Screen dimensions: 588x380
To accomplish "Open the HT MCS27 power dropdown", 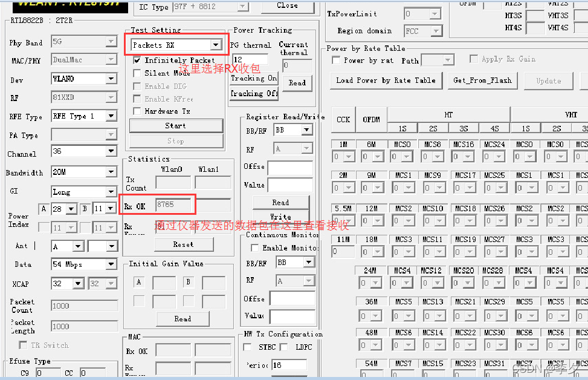I will (x=500, y=252).
